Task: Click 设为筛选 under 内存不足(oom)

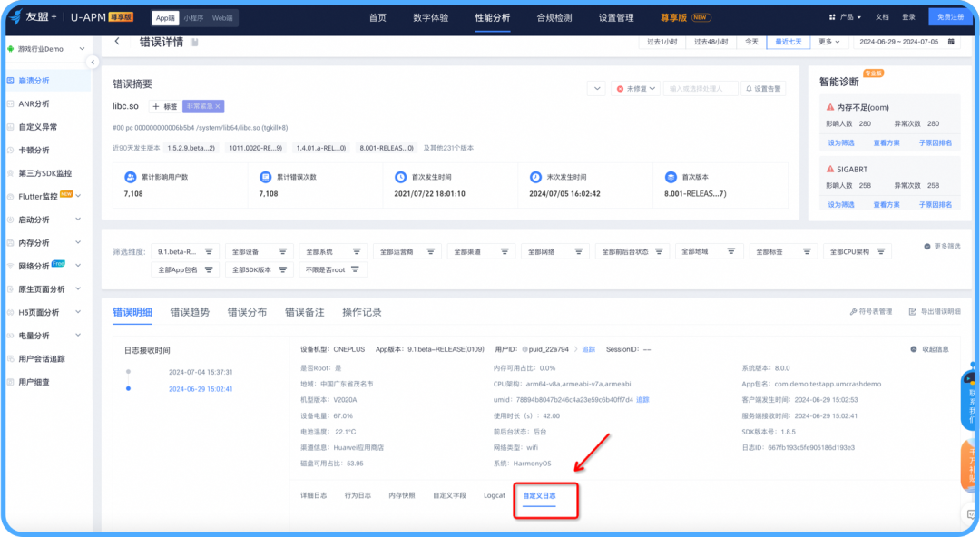Action: tap(840, 143)
